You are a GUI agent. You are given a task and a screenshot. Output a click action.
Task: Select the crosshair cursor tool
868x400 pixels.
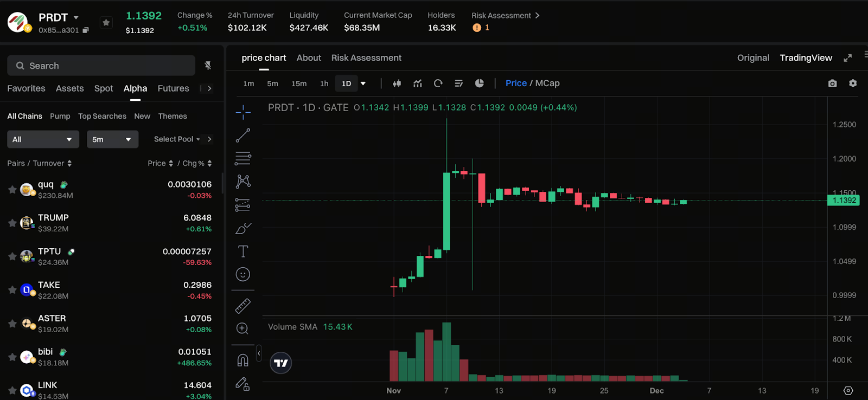243,112
